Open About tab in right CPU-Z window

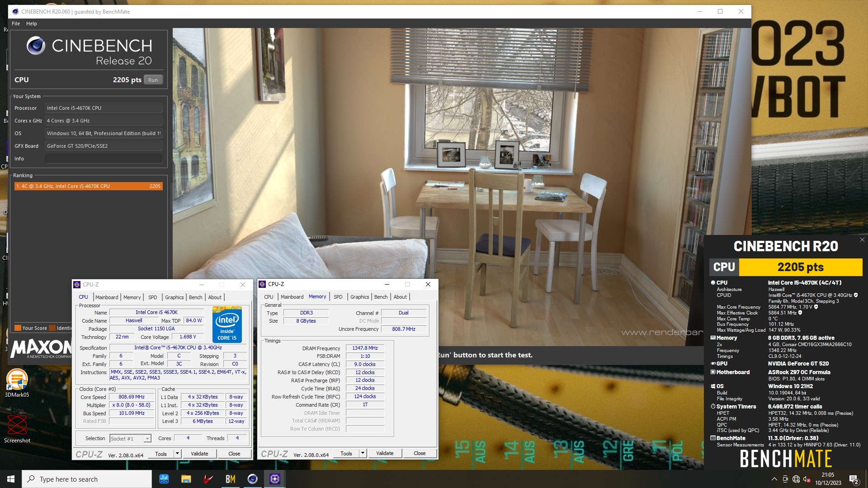[400, 297]
